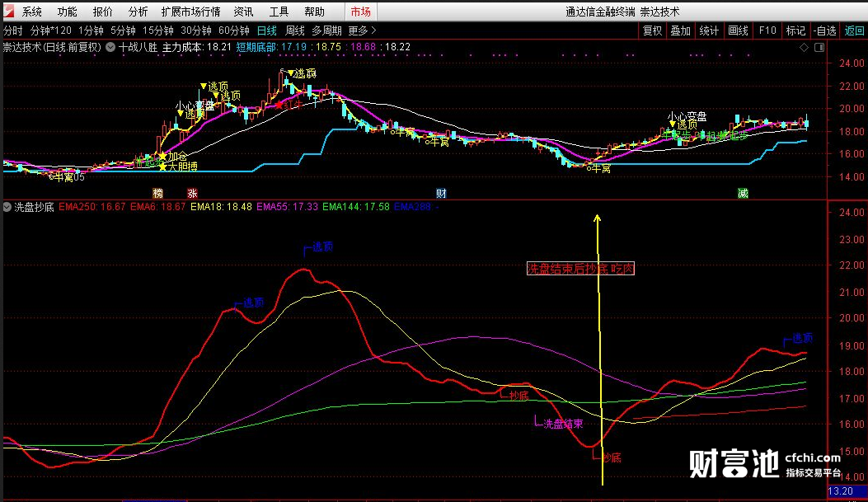This screenshot has width=868, height=502.
Task: Open the 报价 menu
Action: 103,12
